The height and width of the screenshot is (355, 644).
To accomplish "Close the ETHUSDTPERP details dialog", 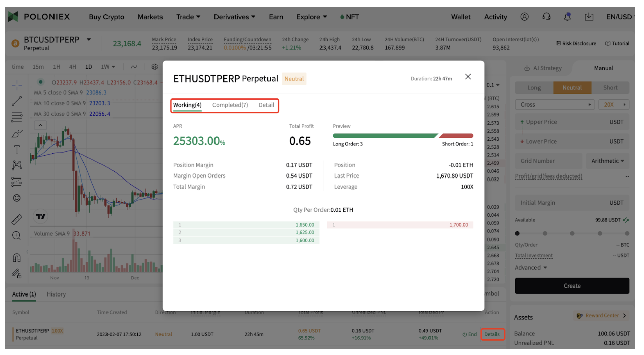I will (468, 77).
